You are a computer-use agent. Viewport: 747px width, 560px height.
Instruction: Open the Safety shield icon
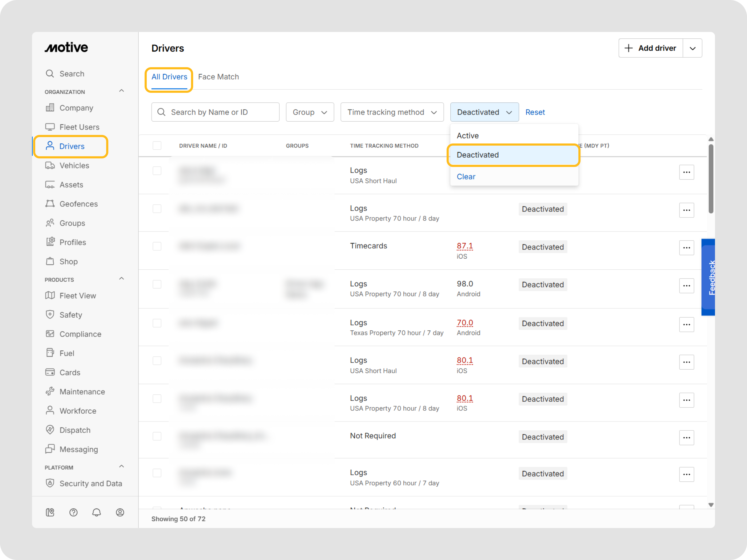tap(50, 315)
